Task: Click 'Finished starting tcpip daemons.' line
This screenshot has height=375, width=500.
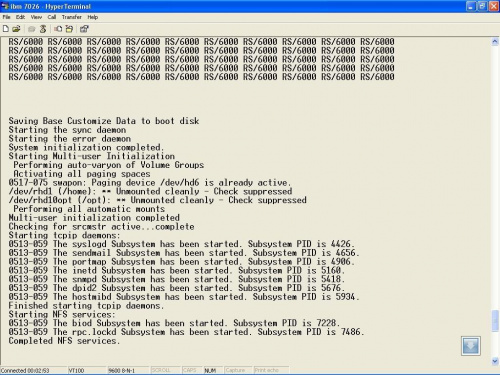Action: click(x=86, y=306)
